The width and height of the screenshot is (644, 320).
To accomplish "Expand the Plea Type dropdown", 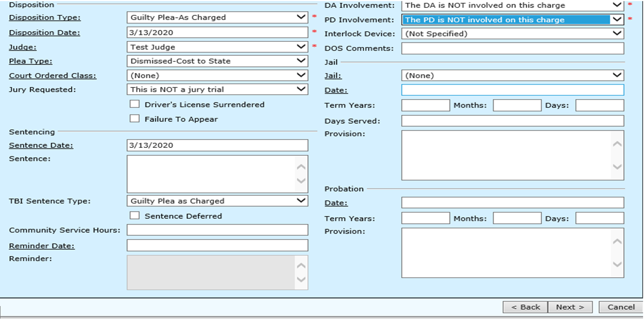I will (x=217, y=61).
